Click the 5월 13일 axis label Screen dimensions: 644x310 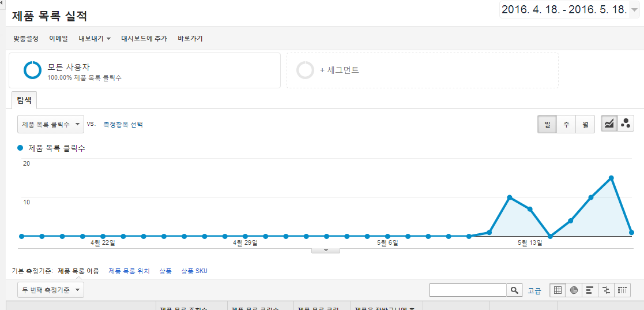tap(530, 243)
